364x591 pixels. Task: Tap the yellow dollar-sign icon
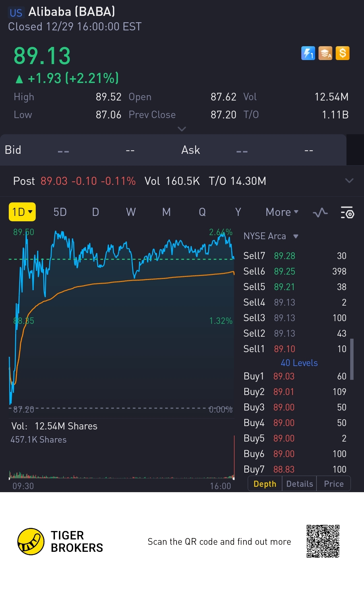click(342, 53)
